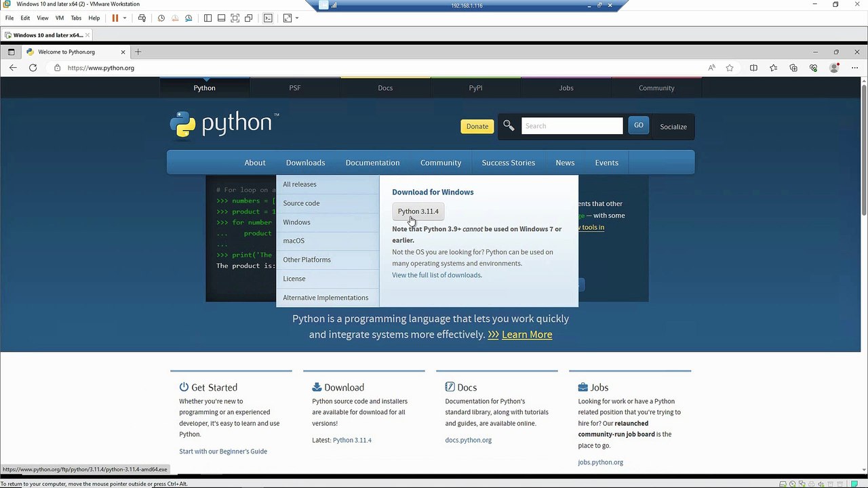Open a new browser tab with plus icon

[x=138, y=52]
